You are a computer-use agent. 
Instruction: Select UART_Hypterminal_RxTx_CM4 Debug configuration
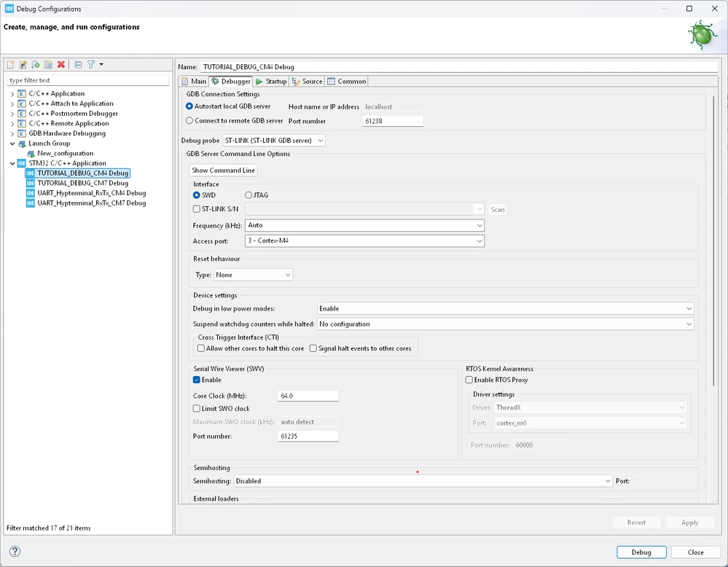(92, 193)
